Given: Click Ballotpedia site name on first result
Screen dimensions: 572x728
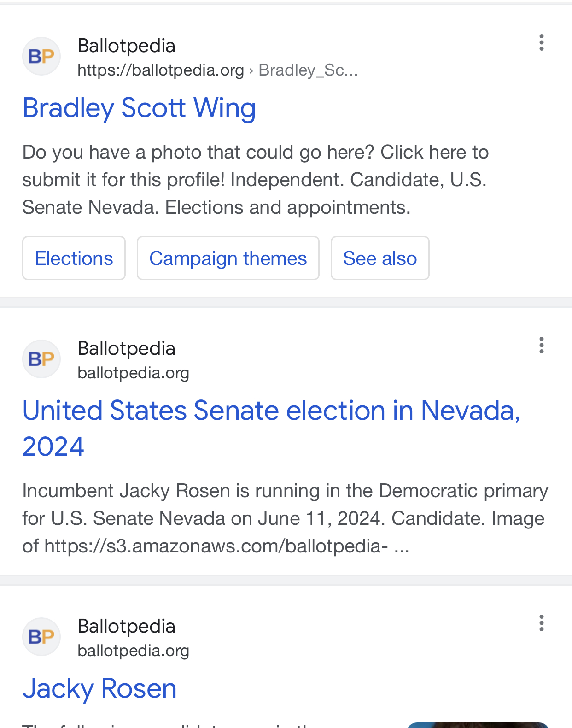Looking at the screenshot, I should click(x=126, y=46).
